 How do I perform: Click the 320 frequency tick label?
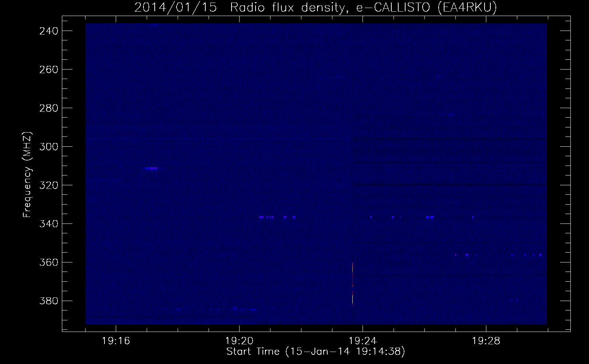pyautogui.click(x=49, y=185)
